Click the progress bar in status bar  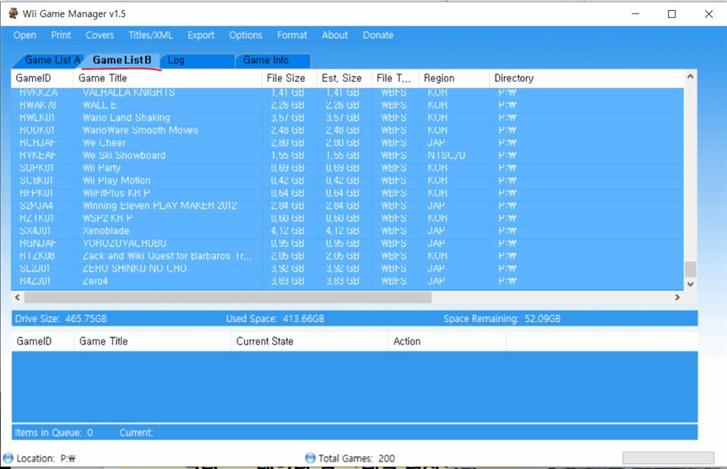pyautogui.click(x=668, y=458)
